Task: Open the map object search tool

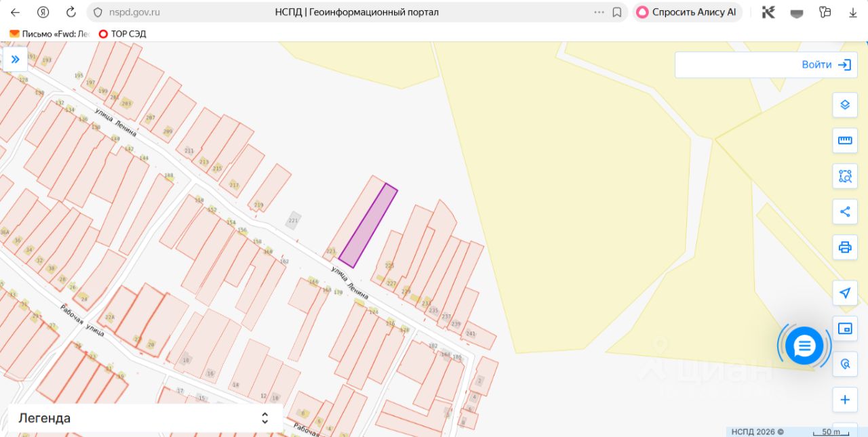Action: [x=845, y=364]
